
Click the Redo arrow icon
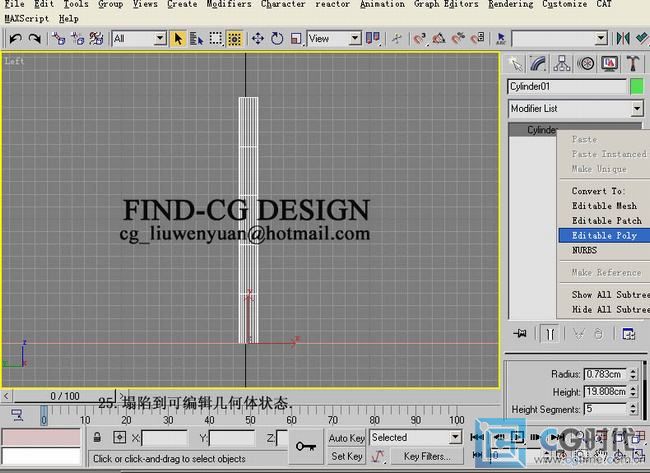click(34, 39)
